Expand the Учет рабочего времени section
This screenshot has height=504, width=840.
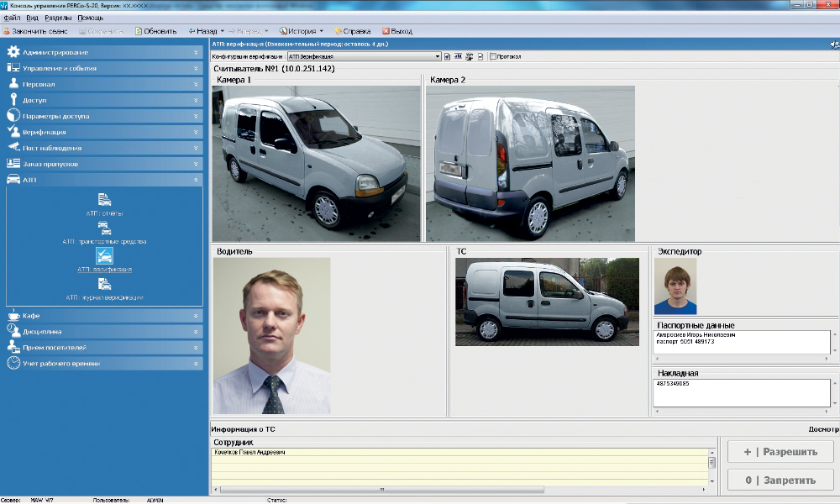coord(104,364)
